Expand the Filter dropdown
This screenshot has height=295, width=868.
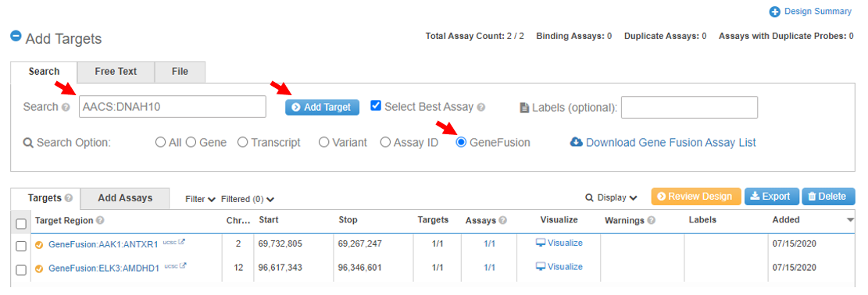200,199
